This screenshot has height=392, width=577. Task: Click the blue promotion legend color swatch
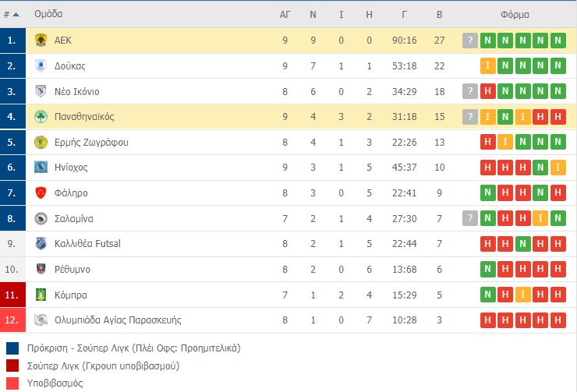[12, 348]
